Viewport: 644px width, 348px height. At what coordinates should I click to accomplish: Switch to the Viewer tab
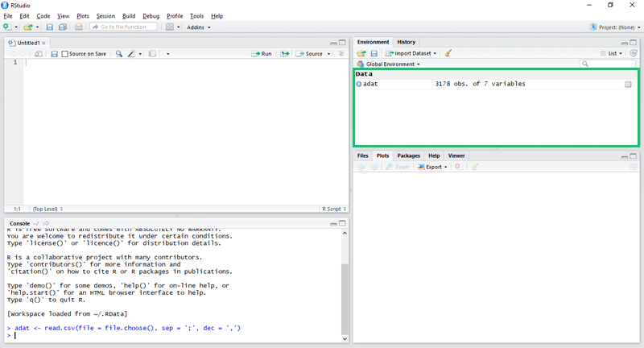pyautogui.click(x=456, y=155)
